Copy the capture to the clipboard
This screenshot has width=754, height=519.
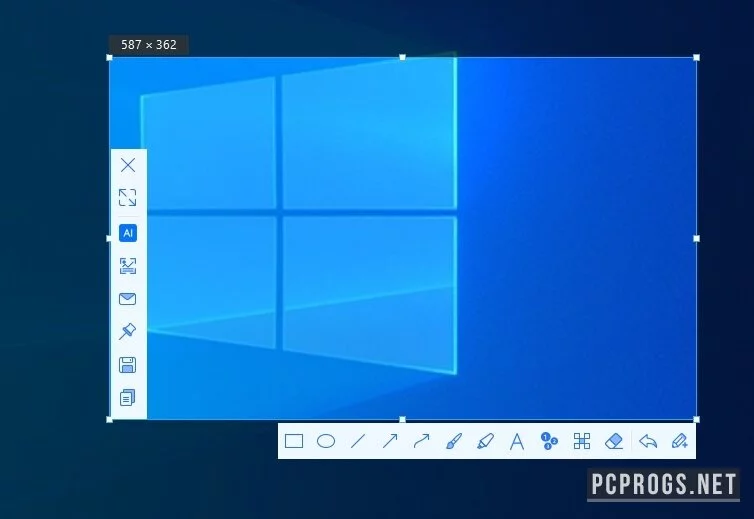click(127, 397)
